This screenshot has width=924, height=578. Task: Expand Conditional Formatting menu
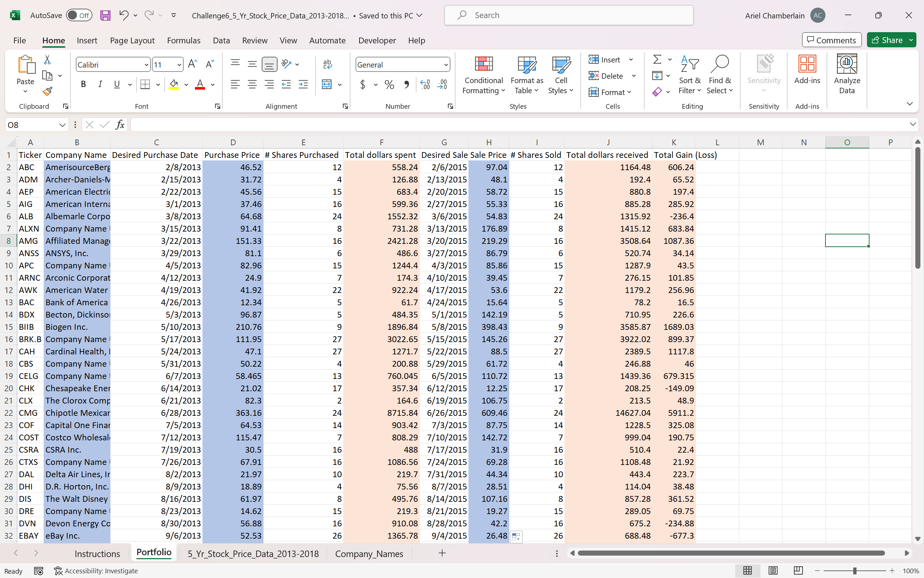pos(483,75)
